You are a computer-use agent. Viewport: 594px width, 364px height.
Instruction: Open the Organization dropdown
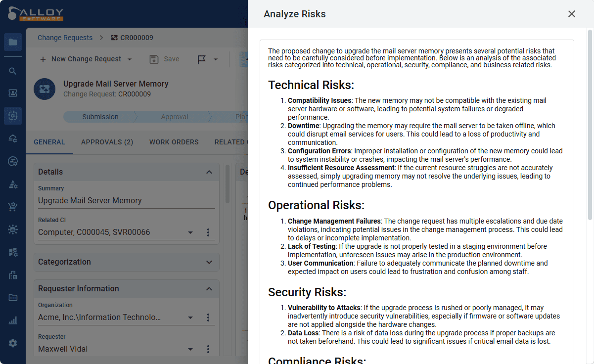(x=190, y=318)
